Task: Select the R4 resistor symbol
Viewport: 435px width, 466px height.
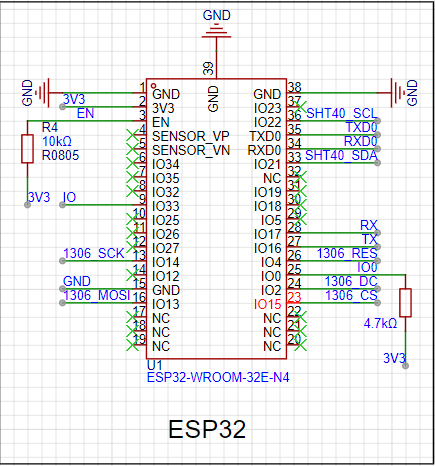Action: coord(27,149)
